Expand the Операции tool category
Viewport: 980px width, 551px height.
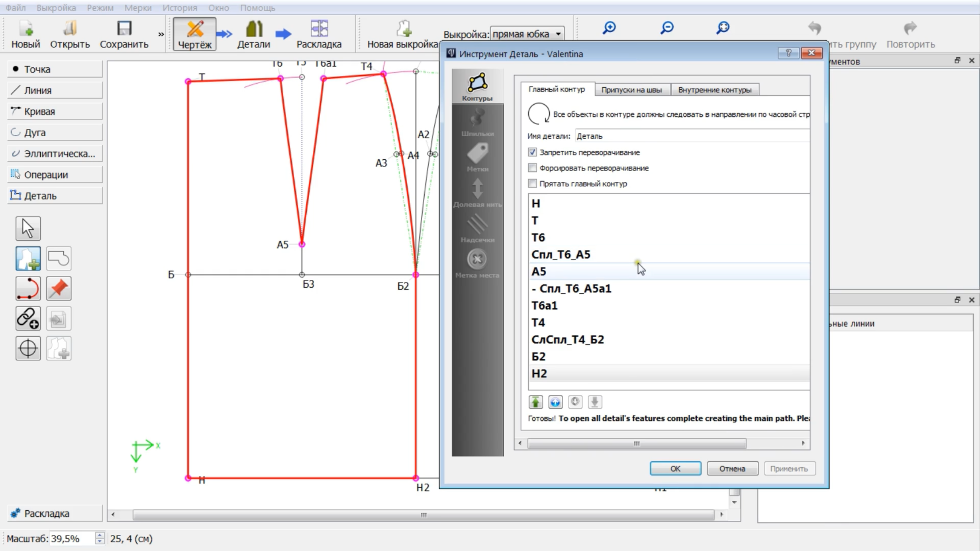tap(55, 174)
